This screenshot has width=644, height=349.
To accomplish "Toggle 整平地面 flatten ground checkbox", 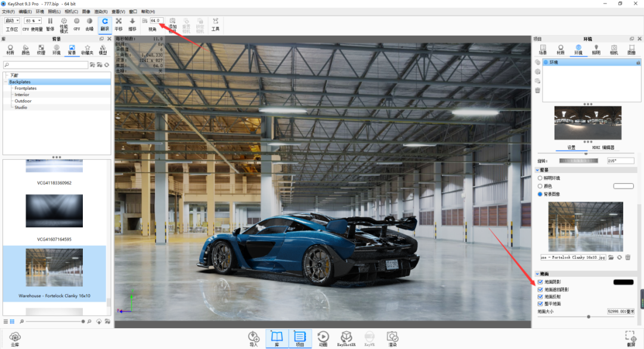I will pyautogui.click(x=540, y=304).
